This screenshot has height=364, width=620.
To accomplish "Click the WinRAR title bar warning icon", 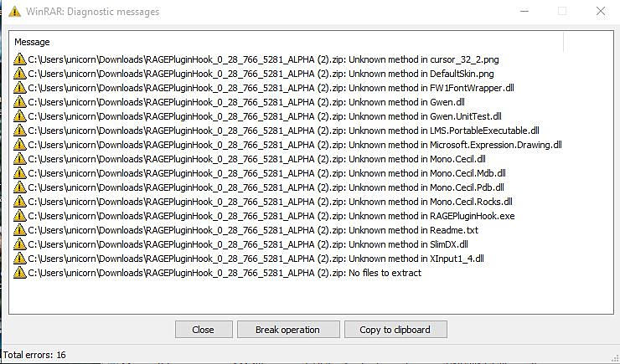I will pos(14,12).
